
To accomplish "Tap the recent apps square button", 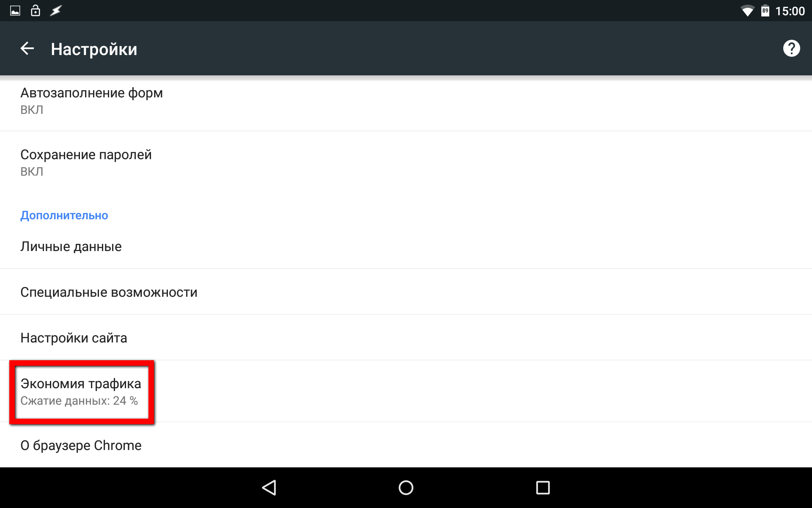I will point(543,488).
